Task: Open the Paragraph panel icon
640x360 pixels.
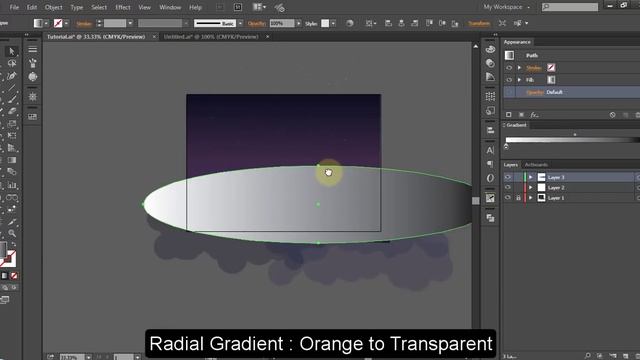Action: click(490, 164)
